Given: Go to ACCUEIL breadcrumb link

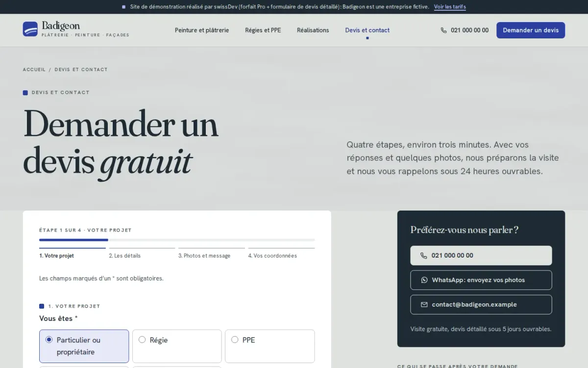Looking at the screenshot, I should coord(34,70).
